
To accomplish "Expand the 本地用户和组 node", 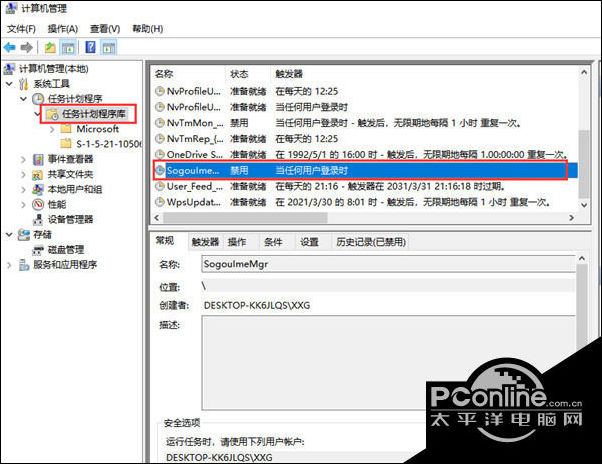I will [x=23, y=189].
